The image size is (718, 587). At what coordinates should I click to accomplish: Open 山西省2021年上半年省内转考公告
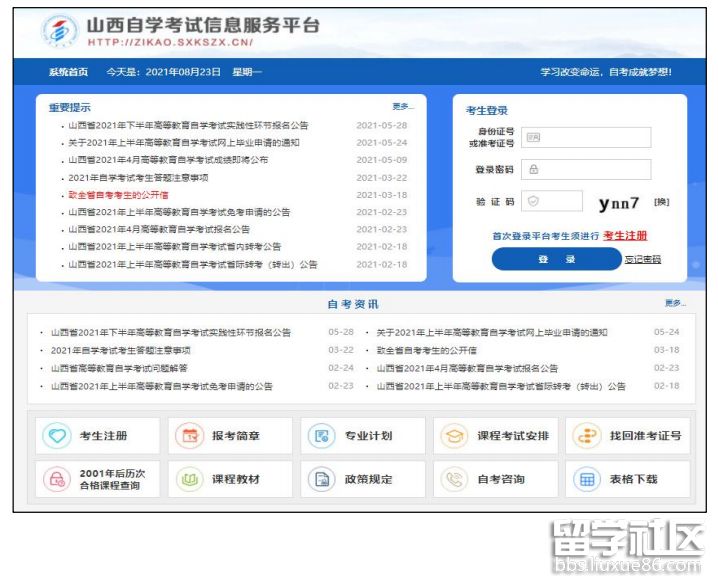[174, 247]
